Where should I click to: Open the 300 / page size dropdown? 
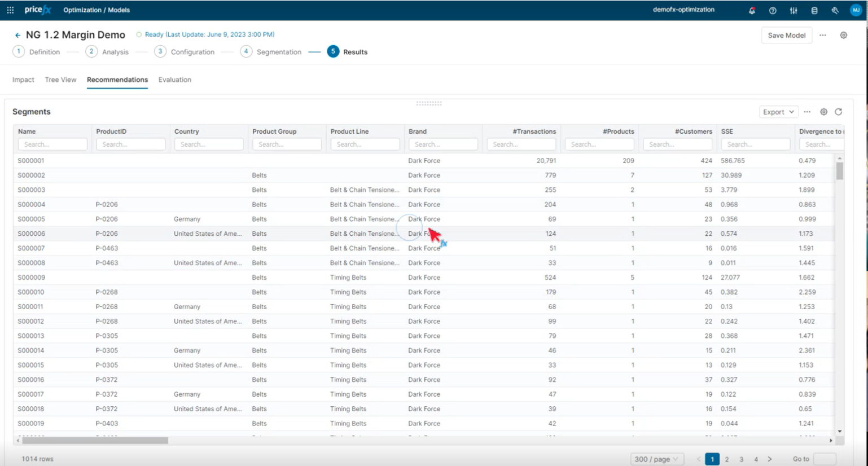(x=656, y=459)
